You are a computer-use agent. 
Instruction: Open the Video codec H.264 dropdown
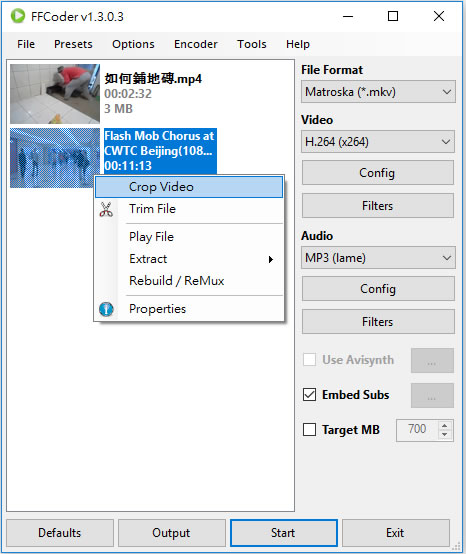pos(378,142)
